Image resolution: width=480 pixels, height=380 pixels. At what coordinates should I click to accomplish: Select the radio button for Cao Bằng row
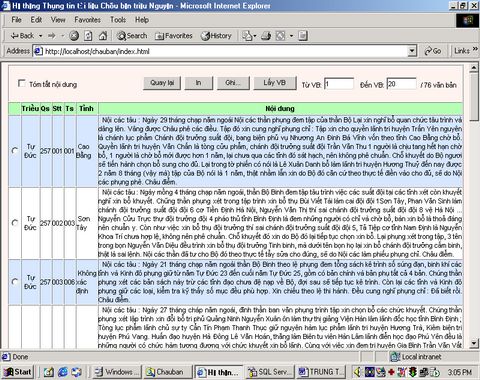tap(15, 151)
